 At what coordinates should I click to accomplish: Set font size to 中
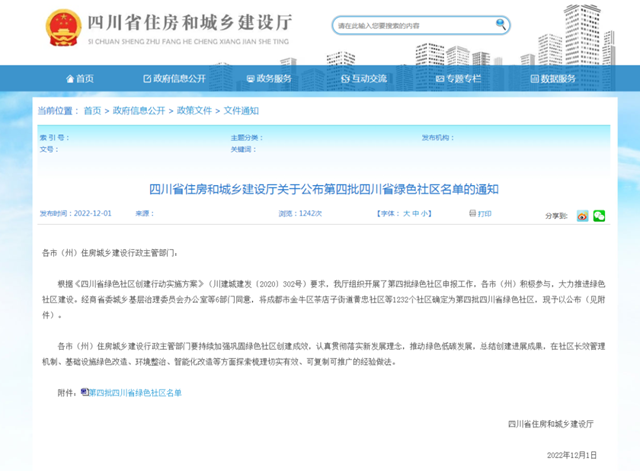tap(416, 213)
